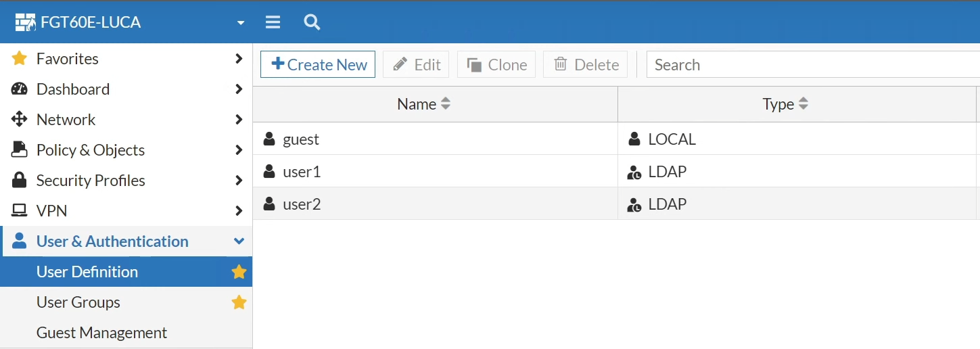Toggle the star next to User Groups

coord(239,302)
